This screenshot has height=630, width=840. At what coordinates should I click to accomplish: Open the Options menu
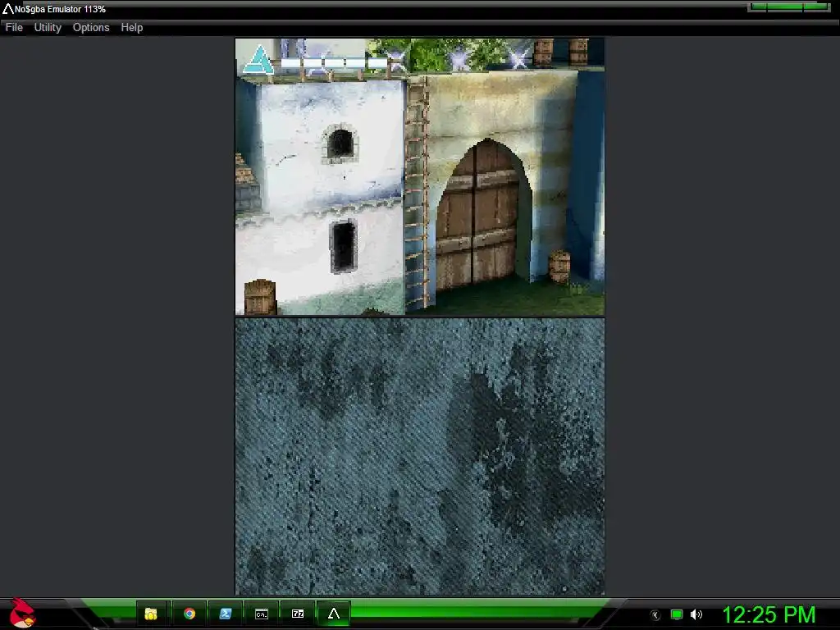click(x=91, y=27)
